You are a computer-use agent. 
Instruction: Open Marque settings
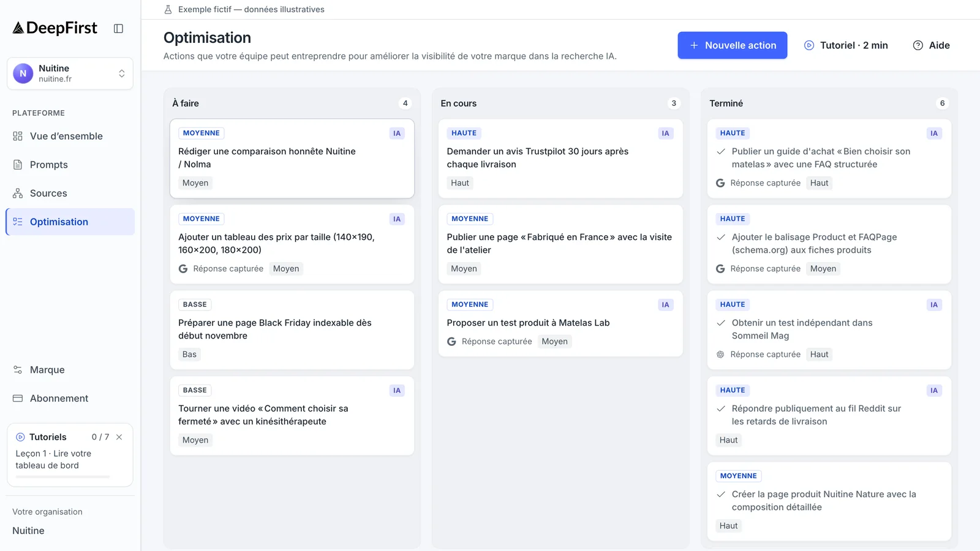pyautogui.click(x=70, y=370)
